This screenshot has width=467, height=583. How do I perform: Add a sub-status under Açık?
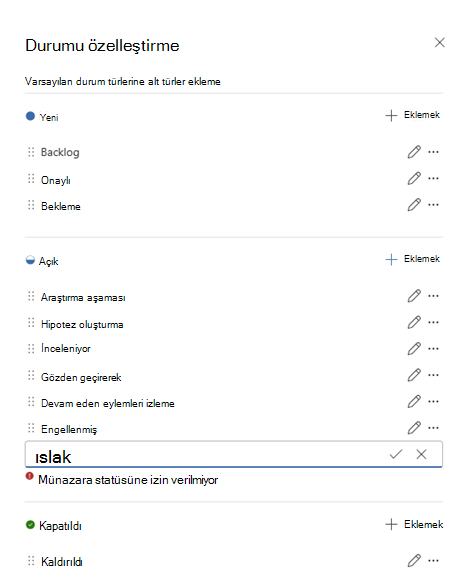coord(412,259)
